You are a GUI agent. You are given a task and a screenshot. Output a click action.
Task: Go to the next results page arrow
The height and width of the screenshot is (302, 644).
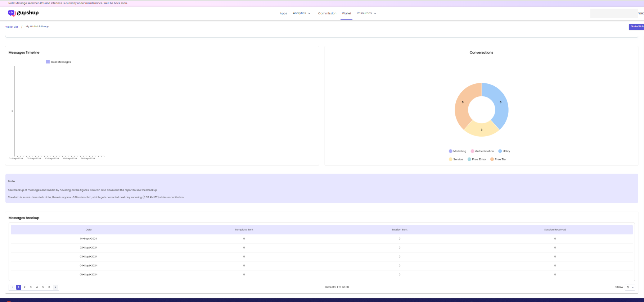pyautogui.click(x=55, y=287)
